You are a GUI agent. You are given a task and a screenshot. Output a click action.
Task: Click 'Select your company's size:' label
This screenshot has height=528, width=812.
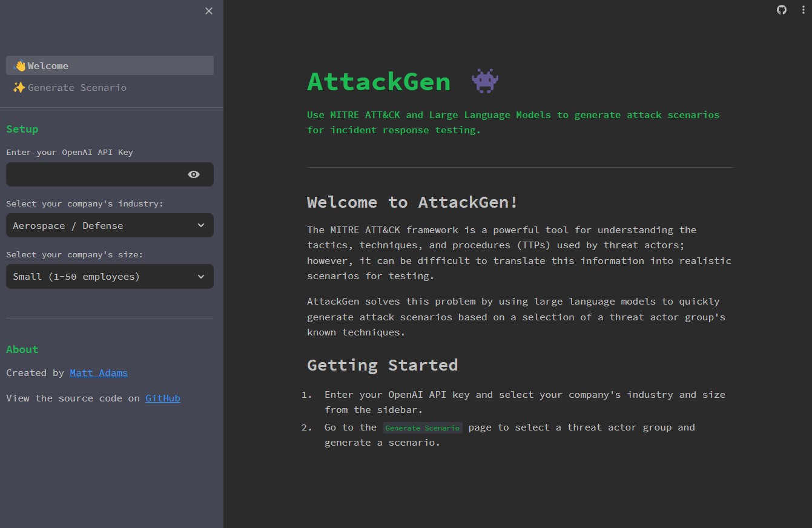coord(74,254)
